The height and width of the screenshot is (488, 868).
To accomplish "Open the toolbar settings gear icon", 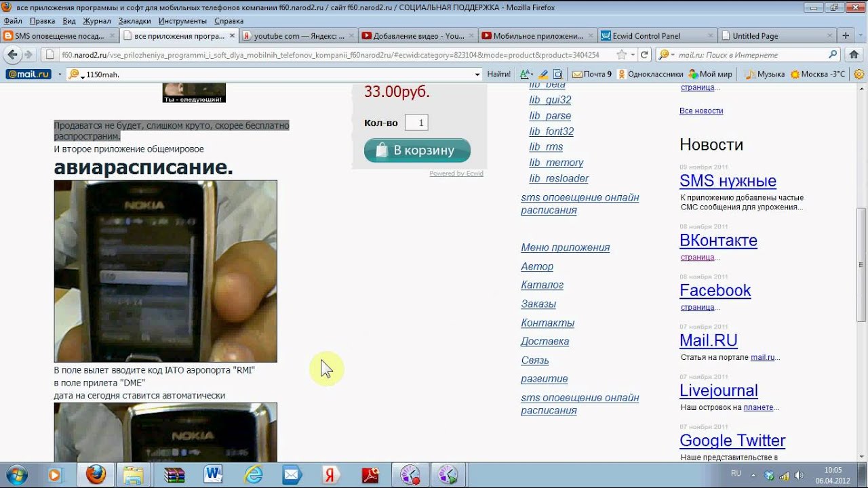I will coord(859,75).
